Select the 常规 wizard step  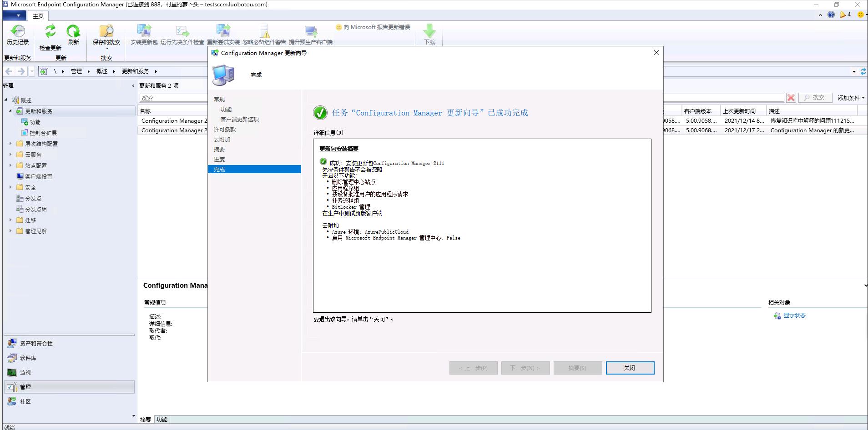pos(219,99)
